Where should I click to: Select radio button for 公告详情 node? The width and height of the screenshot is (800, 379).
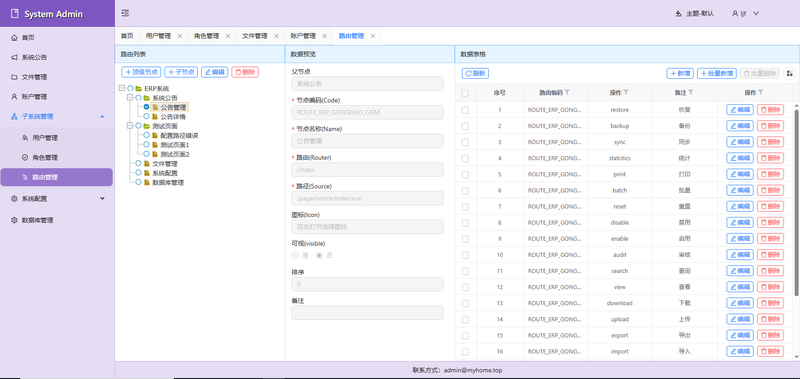coord(146,116)
